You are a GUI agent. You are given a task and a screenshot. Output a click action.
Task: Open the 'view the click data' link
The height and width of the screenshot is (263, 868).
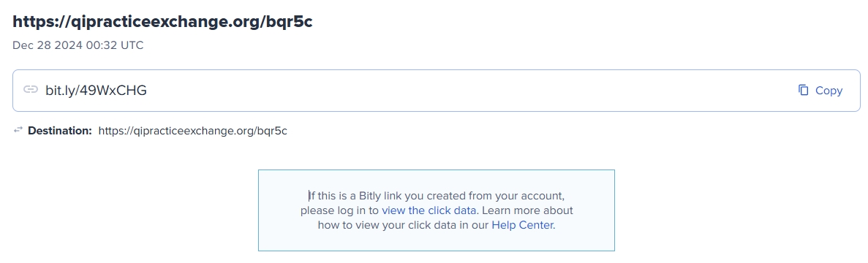pos(429,210)
